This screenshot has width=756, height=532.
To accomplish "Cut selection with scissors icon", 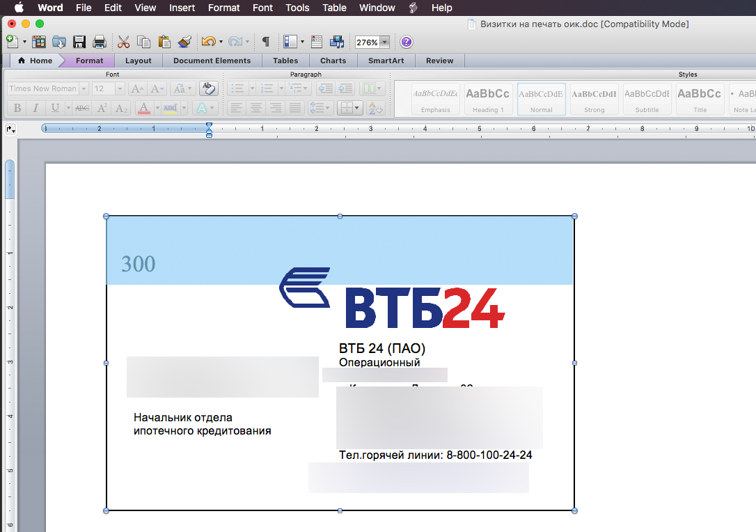I will (x=123, y=42).
